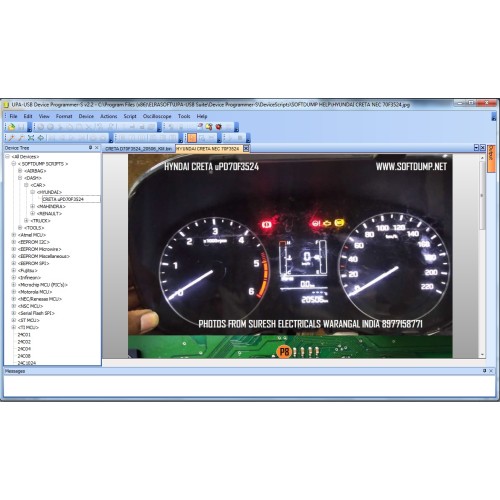Screen dimensions: 500x500
Task: Select the <Infineon> tree item
Action: (29, 277)
